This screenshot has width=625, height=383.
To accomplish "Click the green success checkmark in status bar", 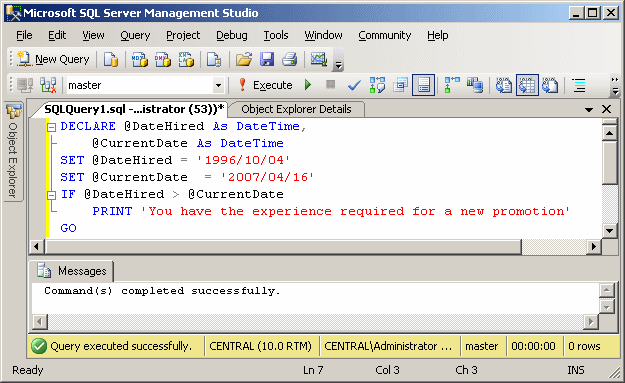I will [x=39, y=346].
